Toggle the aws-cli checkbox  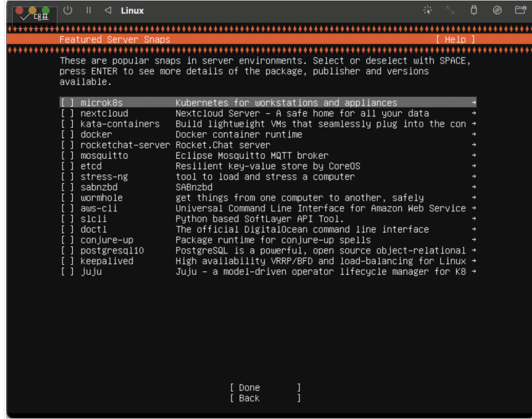tap(67, 208)
